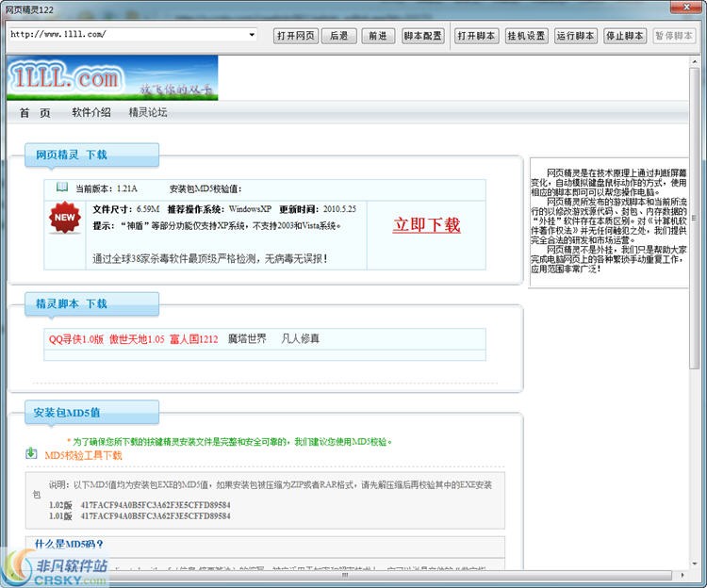The height and width of the screenshot is (588, 707).
Task: Click the 当前版本: 1.21A text
Action: coord(106,188)
